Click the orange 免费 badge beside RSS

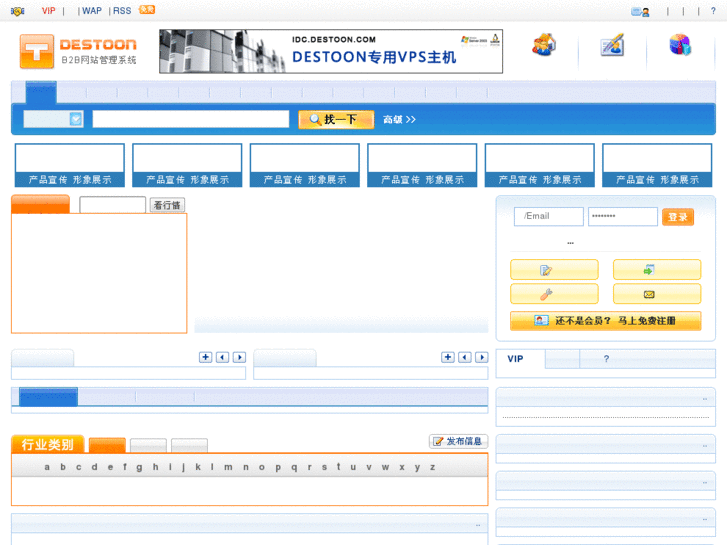point(147,10)
